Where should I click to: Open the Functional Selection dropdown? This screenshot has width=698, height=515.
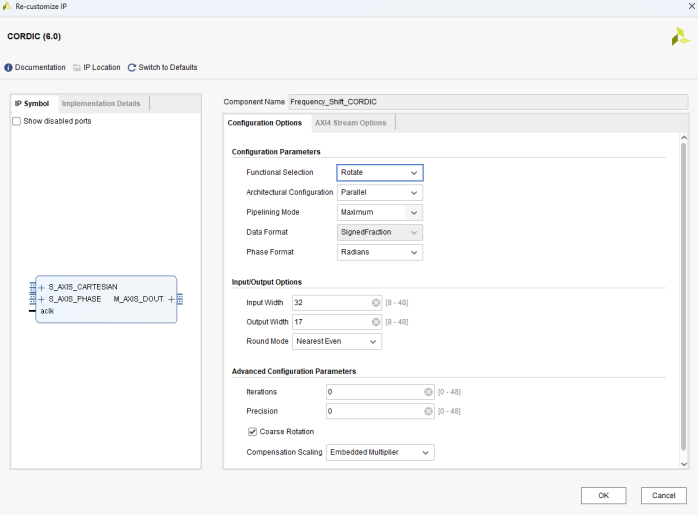tap(379, 173)
